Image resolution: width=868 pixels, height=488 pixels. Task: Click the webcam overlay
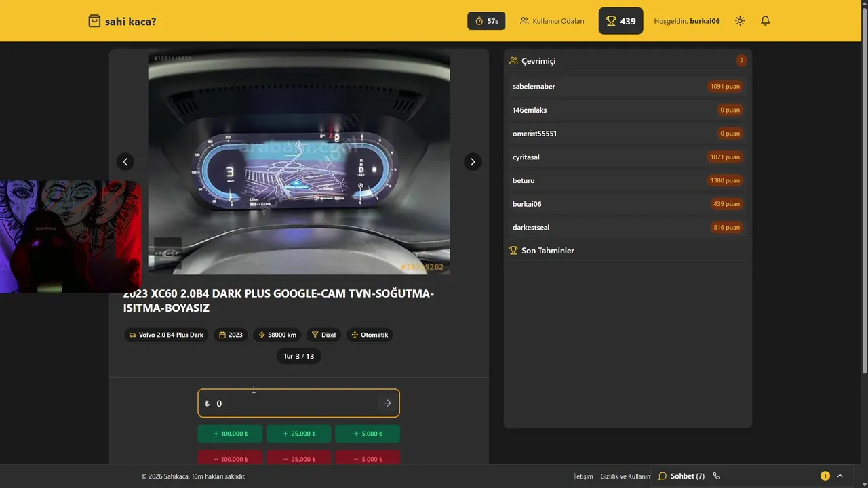pyautogui.click(x=71, y=237)
